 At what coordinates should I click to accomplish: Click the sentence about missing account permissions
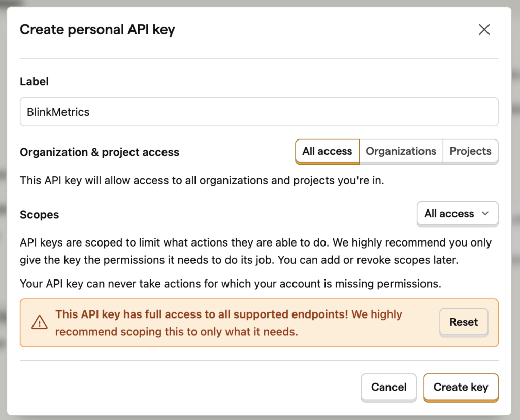[230, 284]
